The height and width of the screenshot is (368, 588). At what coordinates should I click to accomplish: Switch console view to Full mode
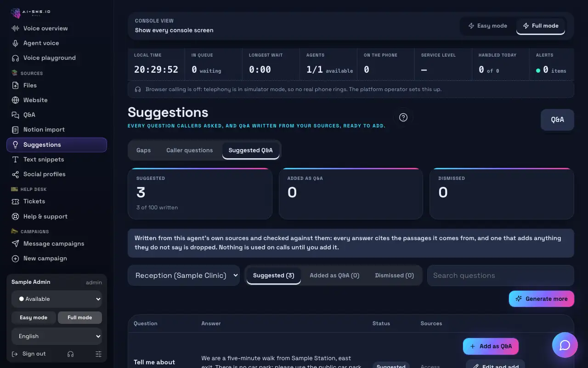click(541, 26)
